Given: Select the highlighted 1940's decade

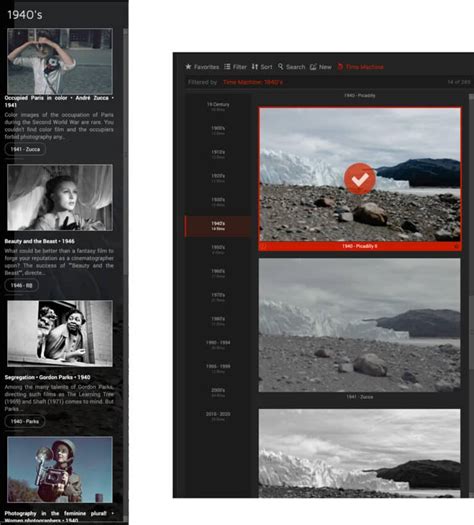Looking at the screenshot, I should pyautogui.click(x=218, y=226).
